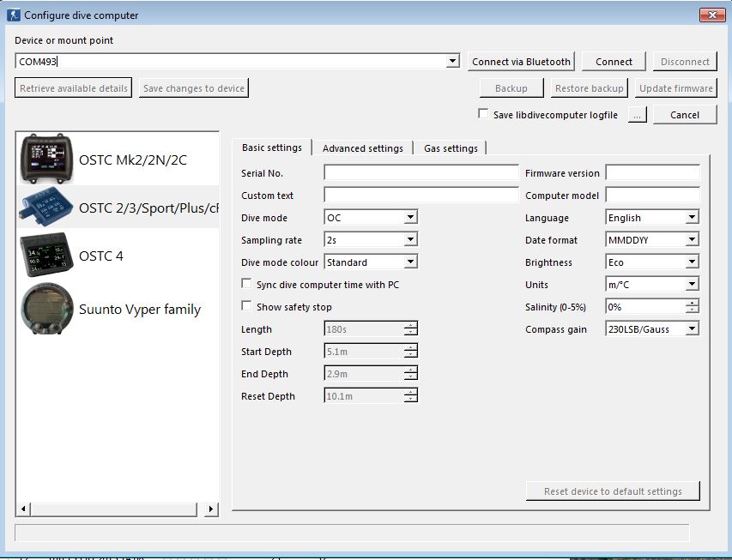The height and width of the screenshot is (560, 732).
Task: Increase the Salinity value with up arrow
Action: 692,303
